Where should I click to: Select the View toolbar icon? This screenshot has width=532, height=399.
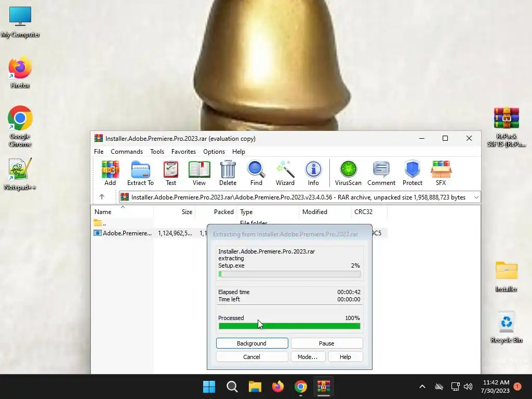(199, 173)
